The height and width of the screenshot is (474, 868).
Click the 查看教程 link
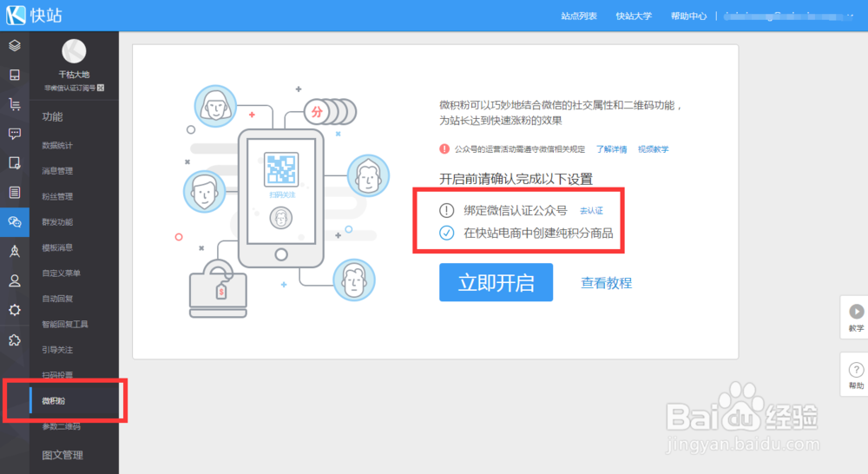click(607, 283)
